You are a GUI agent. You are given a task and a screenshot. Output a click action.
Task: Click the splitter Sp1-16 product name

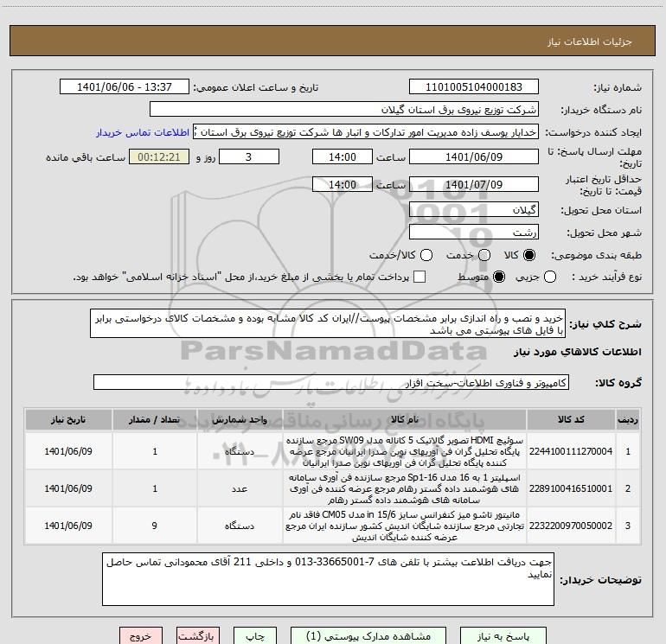[405, 488]
